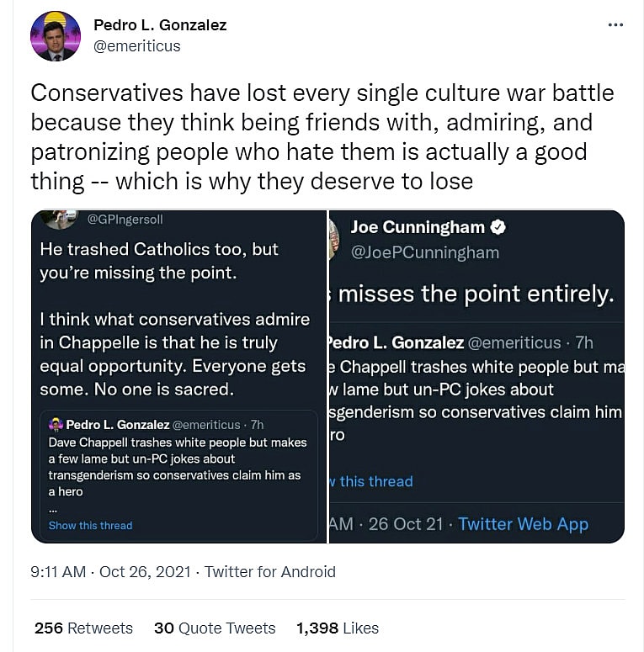644x652 pixels.
Task: Click the GPIngersoll avatar in the left image
Action: click(x=60, y=219)
